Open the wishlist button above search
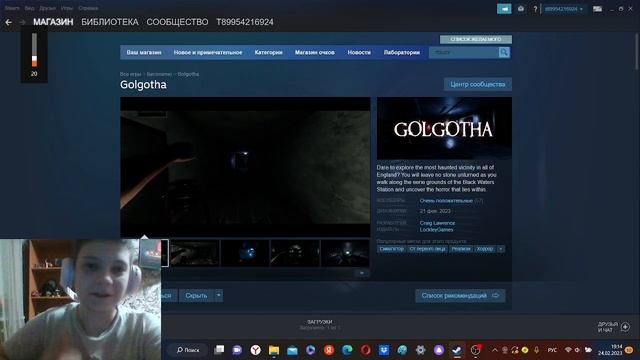The image size is (640, 360). (x=476, y=39)
